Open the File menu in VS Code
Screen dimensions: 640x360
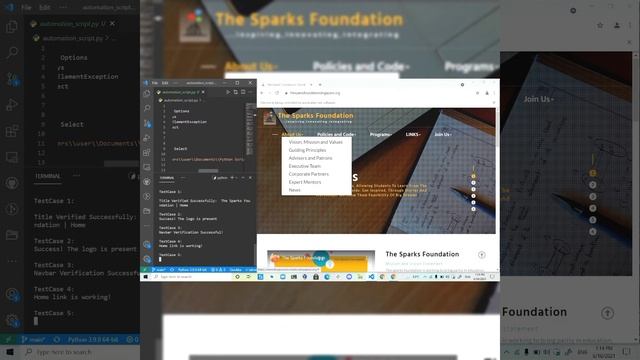point(155,83)
